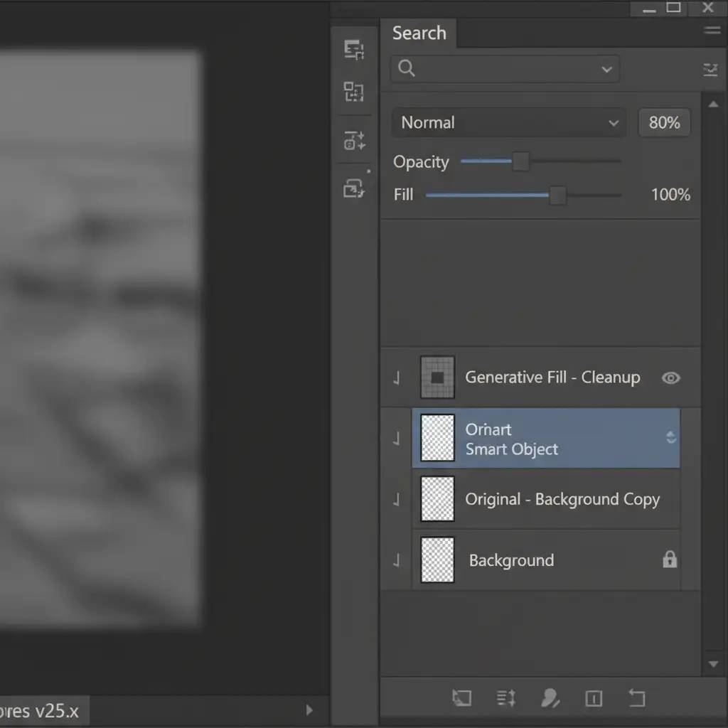This screenshot has height=728, width=728.
Task: Click the leftmost icon in the bottom toolbar
Action: pyautogui.click(x=461, y=698)
